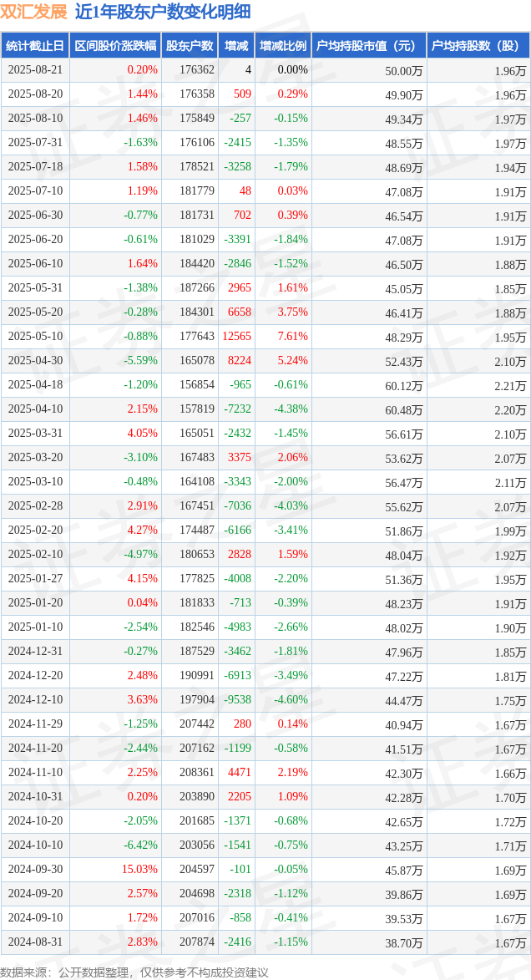Click the 区间股价涨跌幅 column header

click(x=115, y=46)
